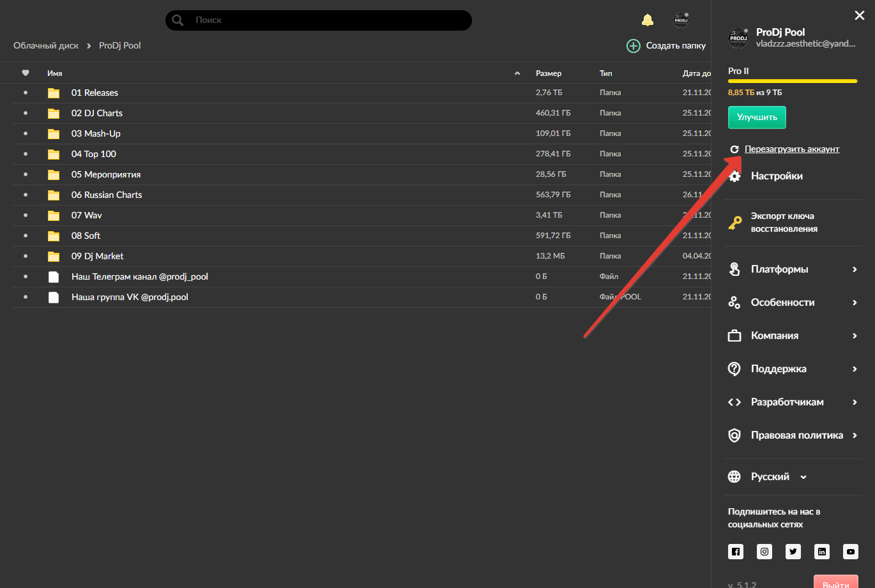Viewport: 875px width, 588px height.
Task: Open Настройки in side menu
Action: (777, 176)
